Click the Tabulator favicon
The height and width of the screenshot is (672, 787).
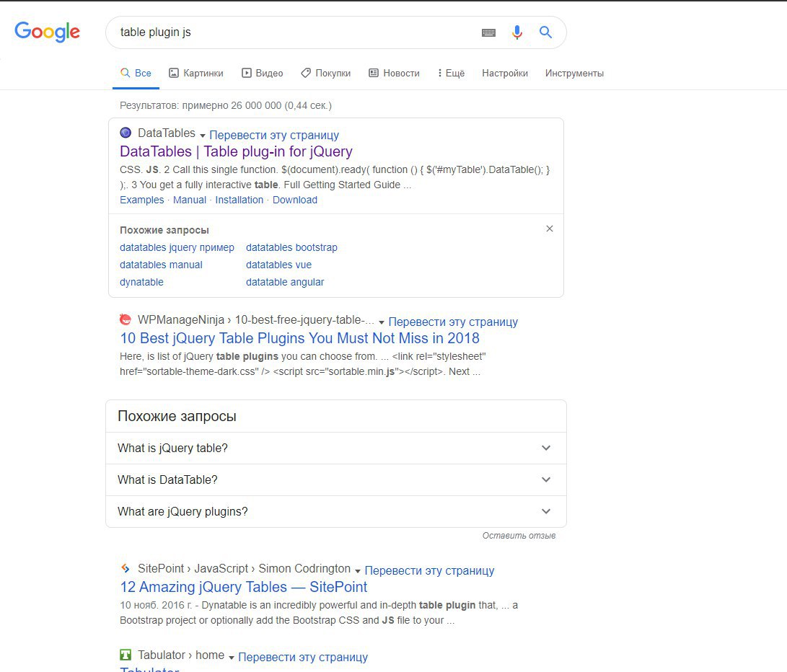(x=126, y=655)
